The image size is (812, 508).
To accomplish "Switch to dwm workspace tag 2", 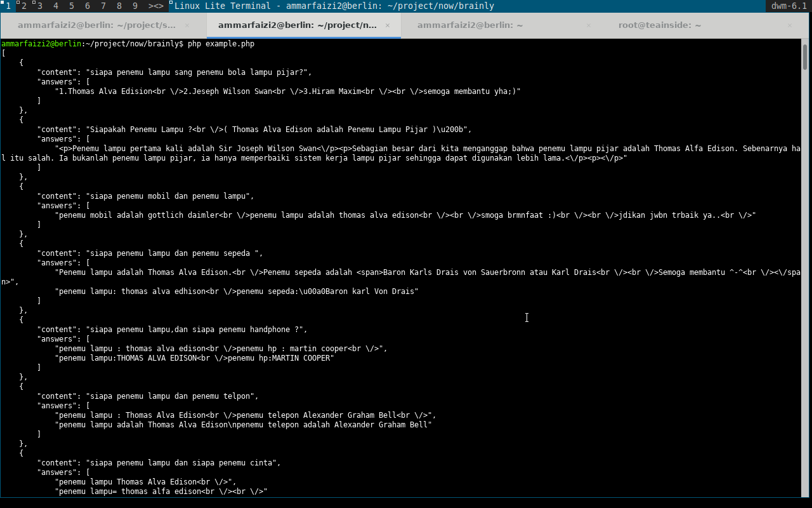I will [23, 6].
